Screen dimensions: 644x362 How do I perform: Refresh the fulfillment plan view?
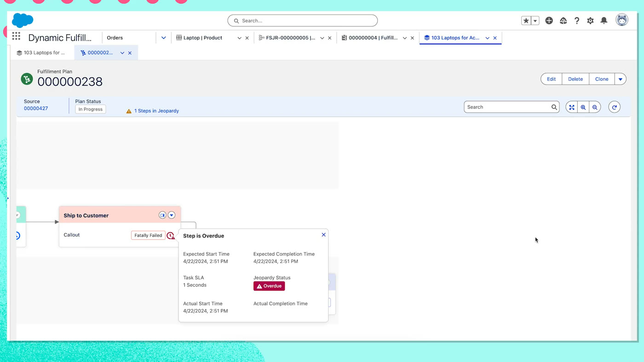pos(615,107)
